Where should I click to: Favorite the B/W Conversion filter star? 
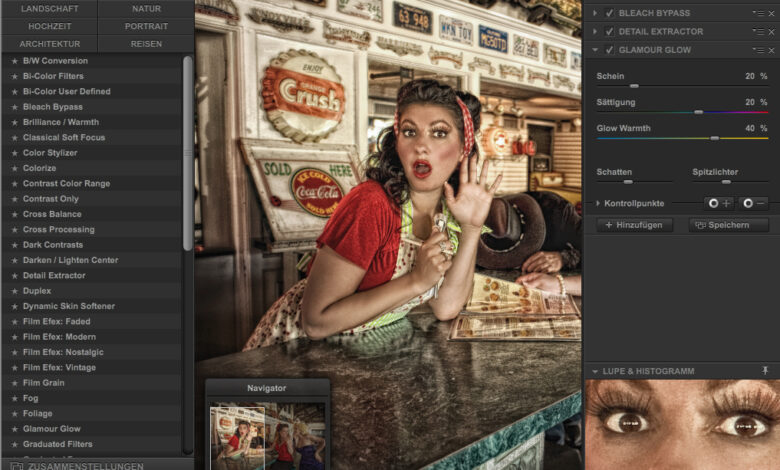(14, 61)
